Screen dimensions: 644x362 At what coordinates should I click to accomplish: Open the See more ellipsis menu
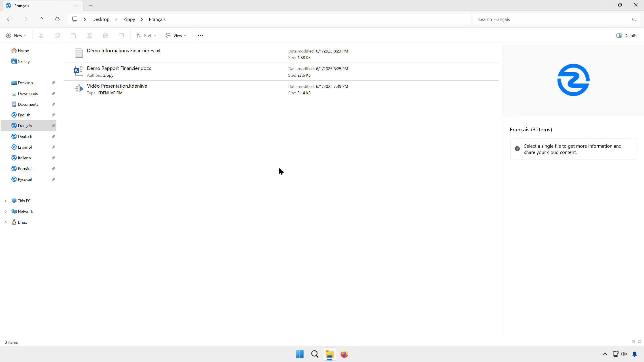[200, 36]
